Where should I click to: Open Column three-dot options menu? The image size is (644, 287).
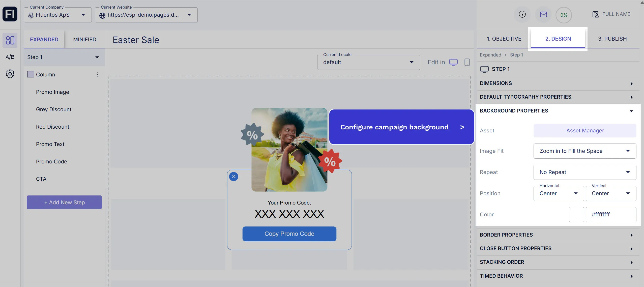tap(97, 75)
